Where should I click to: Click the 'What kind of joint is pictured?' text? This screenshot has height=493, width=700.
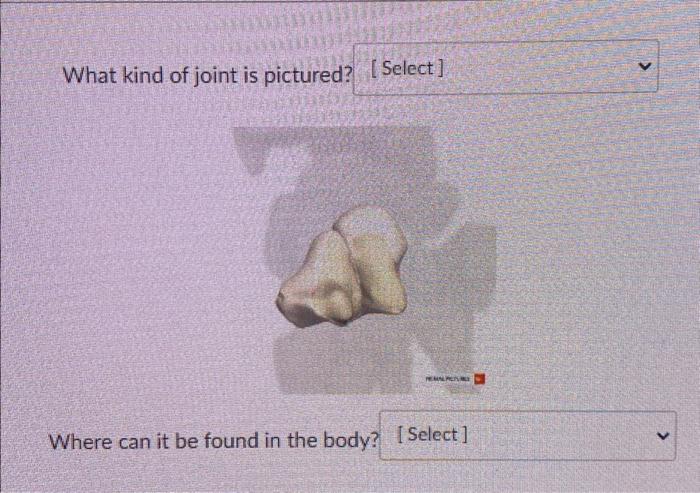click(x=207, y=75)
